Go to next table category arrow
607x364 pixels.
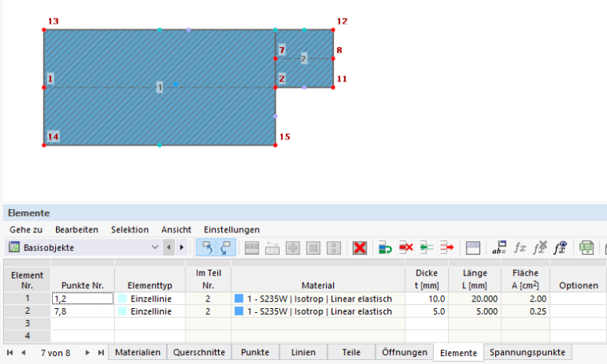tap(181, 247)
